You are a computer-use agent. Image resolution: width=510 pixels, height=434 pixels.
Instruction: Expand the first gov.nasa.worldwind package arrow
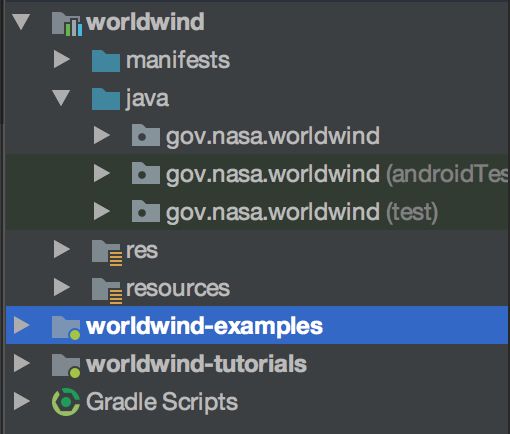point(102,135)
